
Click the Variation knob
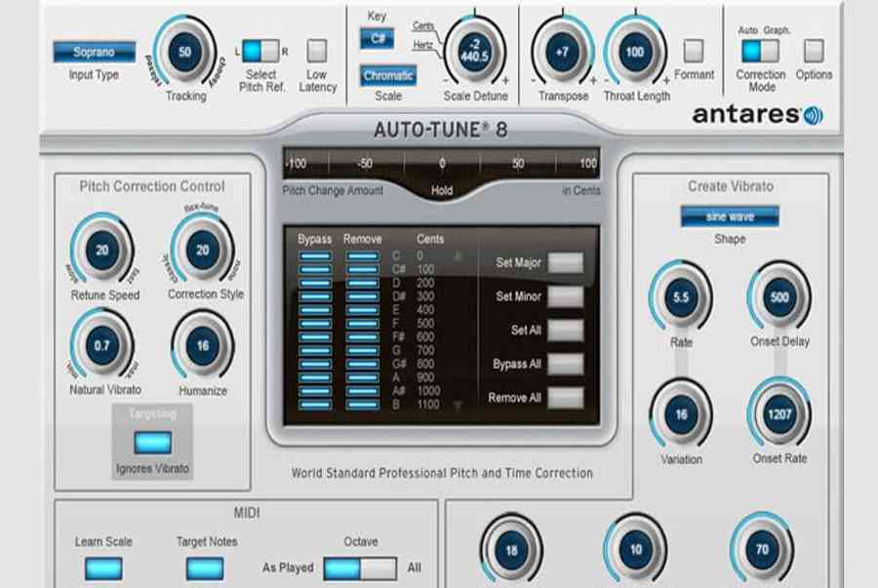click(x=680, y=414)
